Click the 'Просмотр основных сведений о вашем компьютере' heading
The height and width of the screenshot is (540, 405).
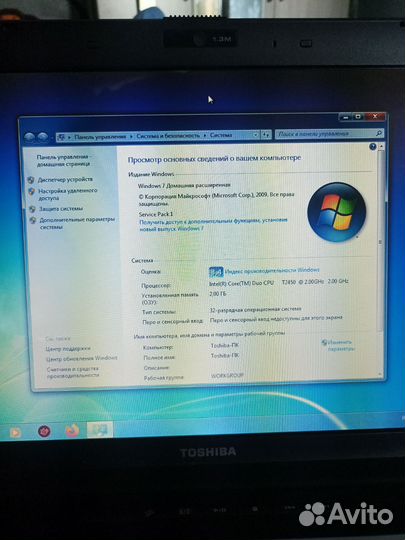(214, 159)
